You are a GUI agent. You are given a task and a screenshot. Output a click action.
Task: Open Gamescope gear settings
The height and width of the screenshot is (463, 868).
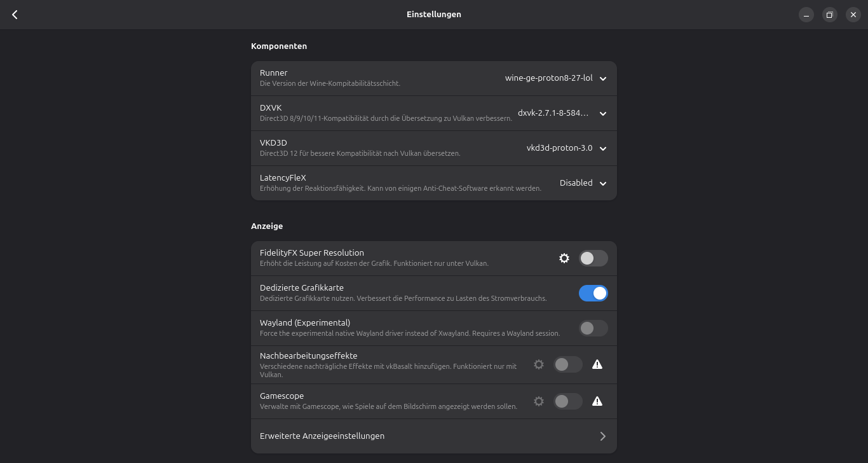click(x=539, y=401)
